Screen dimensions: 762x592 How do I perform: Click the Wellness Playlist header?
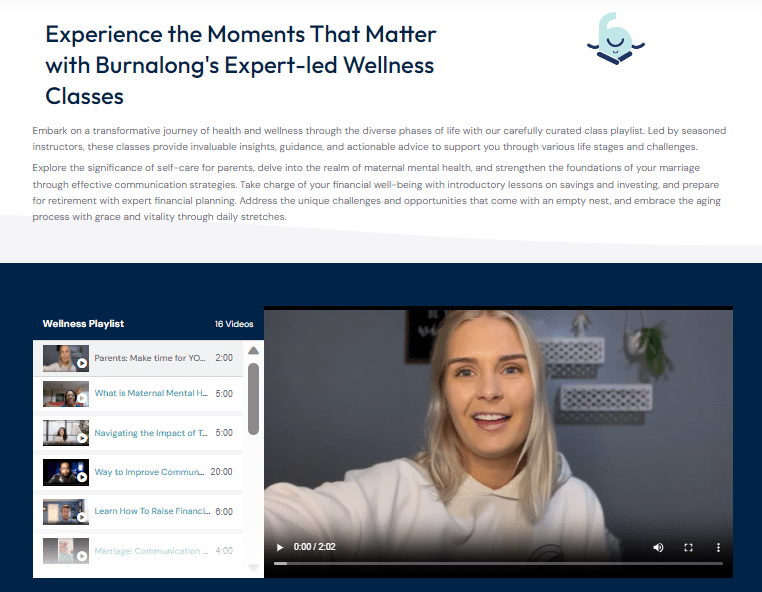click(83, 324)
